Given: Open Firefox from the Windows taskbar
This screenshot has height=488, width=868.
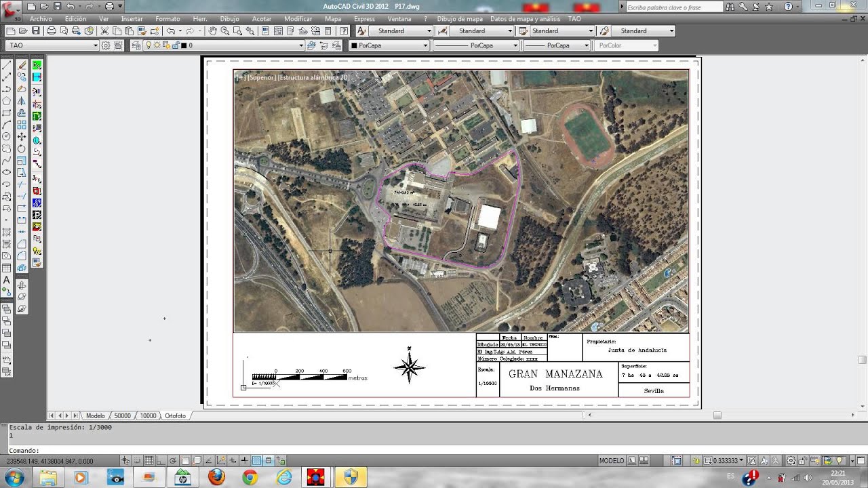Looking at the screenshot, I should 216,477.
